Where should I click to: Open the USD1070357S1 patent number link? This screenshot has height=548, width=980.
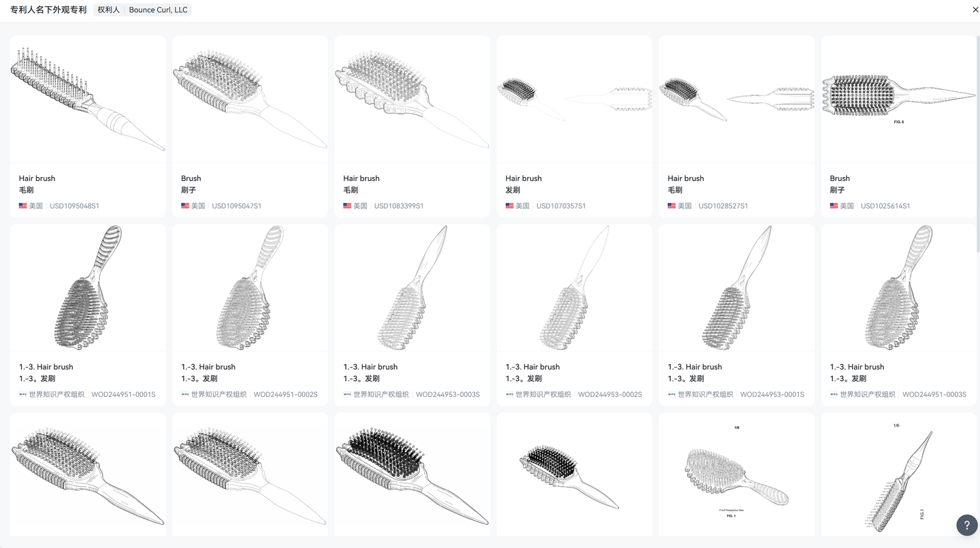click(561, 206)
